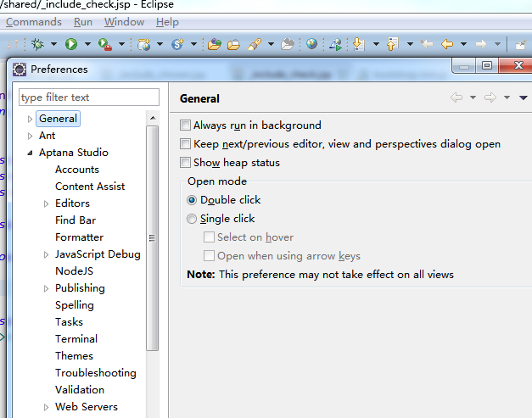Expand the Publishing tree node
Viewport: 532px width, 418px height.
point(46,288)
